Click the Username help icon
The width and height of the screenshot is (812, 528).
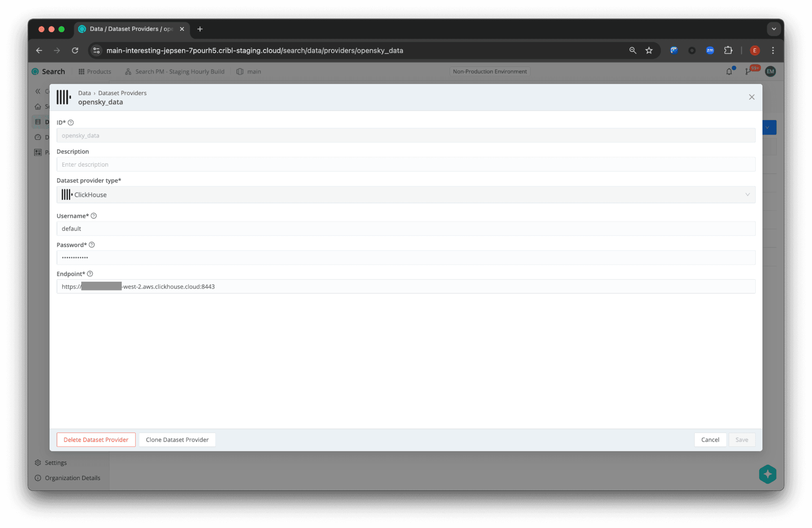(x=94, y=216)
